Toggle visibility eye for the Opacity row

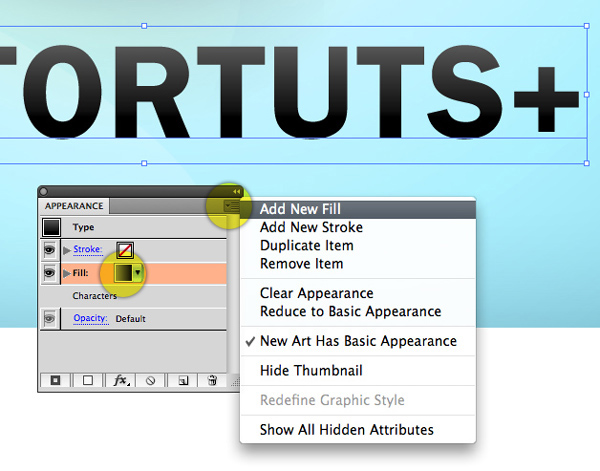click(x=49, y=318)
